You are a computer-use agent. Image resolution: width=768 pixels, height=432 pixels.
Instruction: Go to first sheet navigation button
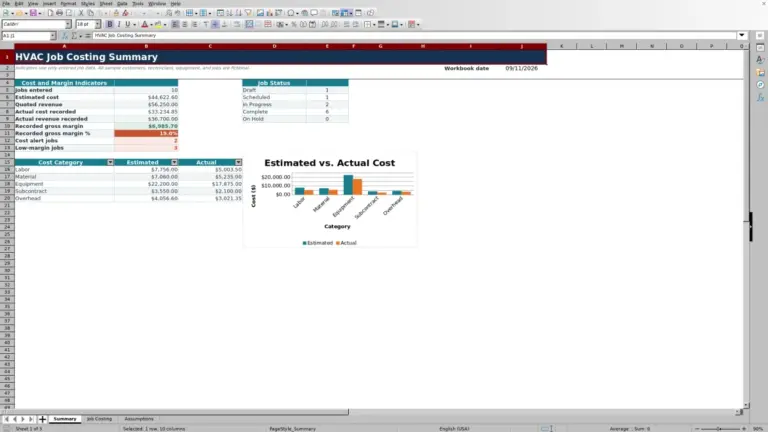6,419
